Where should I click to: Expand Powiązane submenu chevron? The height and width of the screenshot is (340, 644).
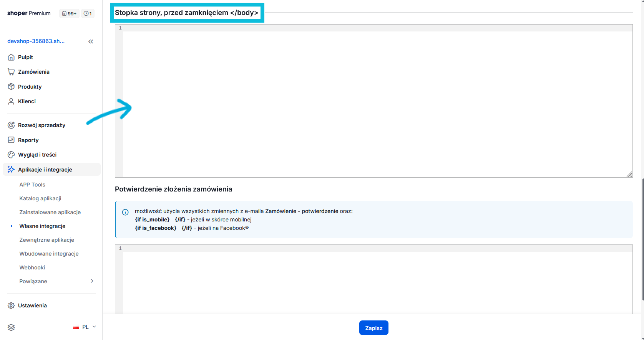(92, 281)
